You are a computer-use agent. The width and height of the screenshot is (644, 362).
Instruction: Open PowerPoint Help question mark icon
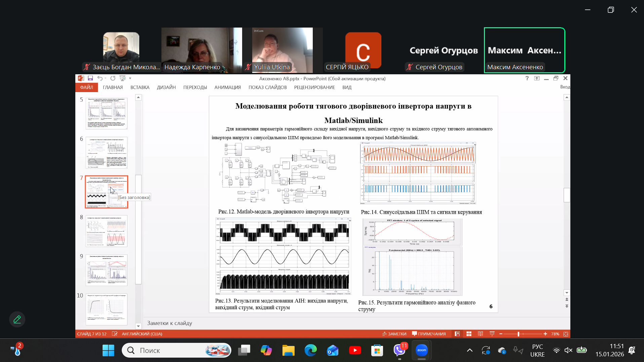527,78
